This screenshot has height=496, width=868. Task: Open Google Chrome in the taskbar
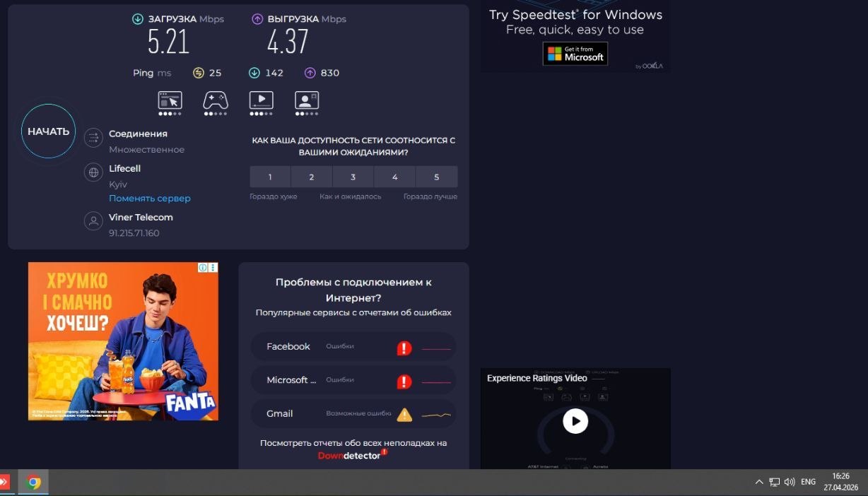click(x=33, y=483)
